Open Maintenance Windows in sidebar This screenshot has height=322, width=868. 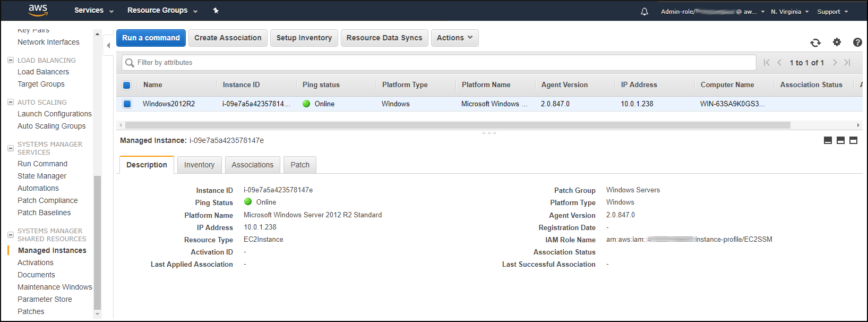coord(55,287)
